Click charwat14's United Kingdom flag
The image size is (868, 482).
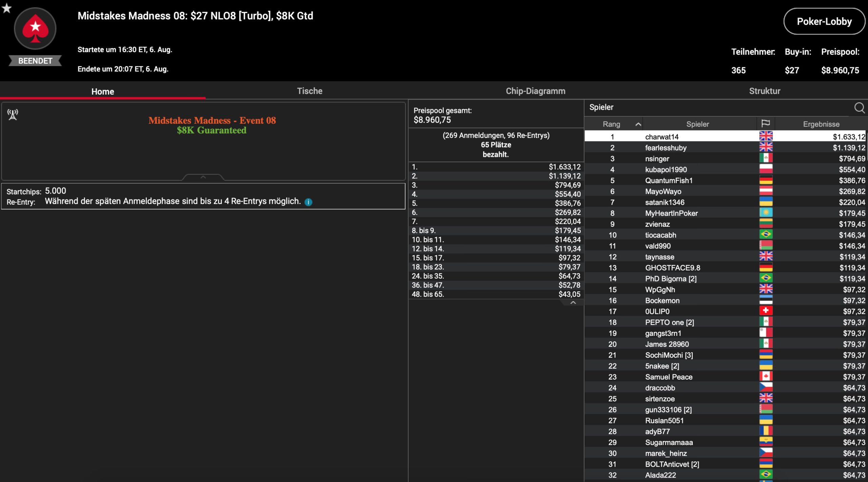[x=766, y=136]
